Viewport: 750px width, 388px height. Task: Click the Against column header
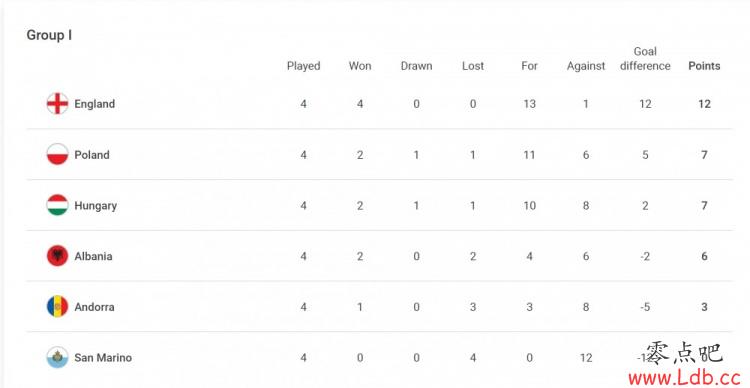586,67
